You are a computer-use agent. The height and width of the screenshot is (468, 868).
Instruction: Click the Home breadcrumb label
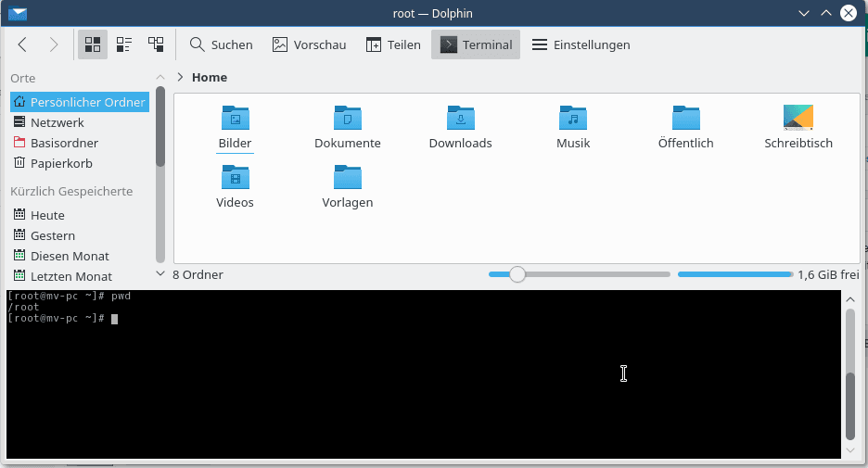pos(210,78)
